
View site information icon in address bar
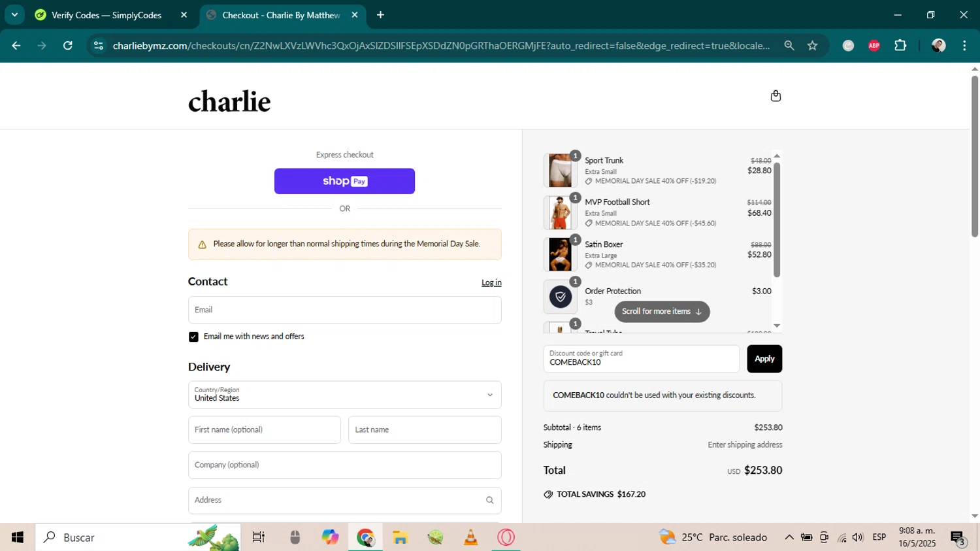tap(99, 46)
